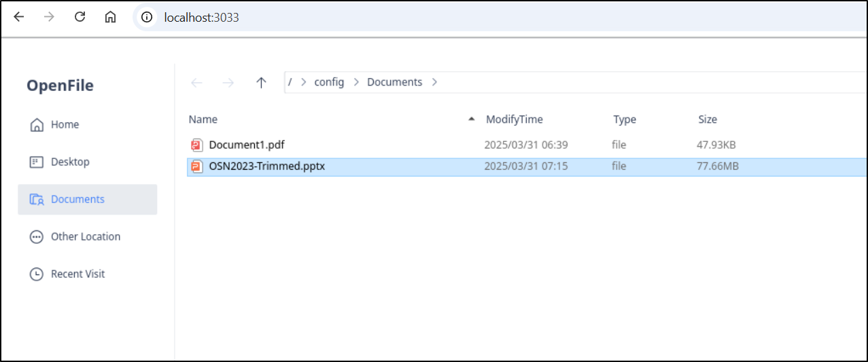
Task: Sort files by the ModifyTime column header
Action: coord(515,120)
